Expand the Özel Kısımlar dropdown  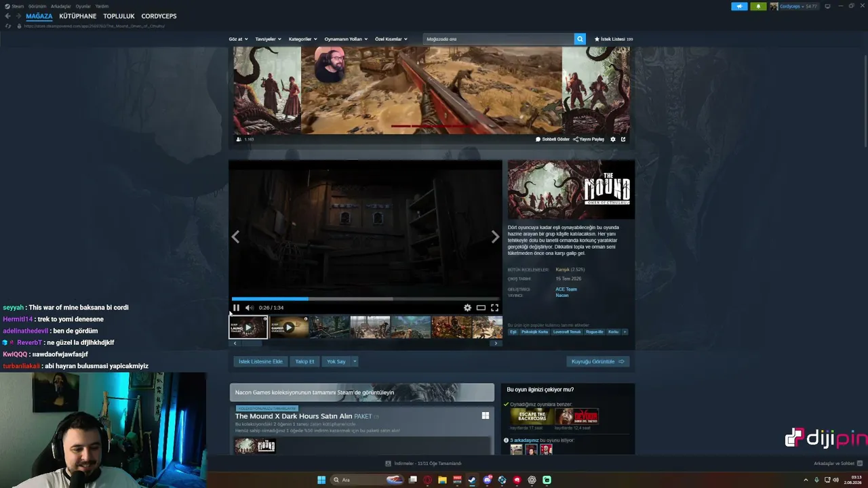tap(391, 39)
